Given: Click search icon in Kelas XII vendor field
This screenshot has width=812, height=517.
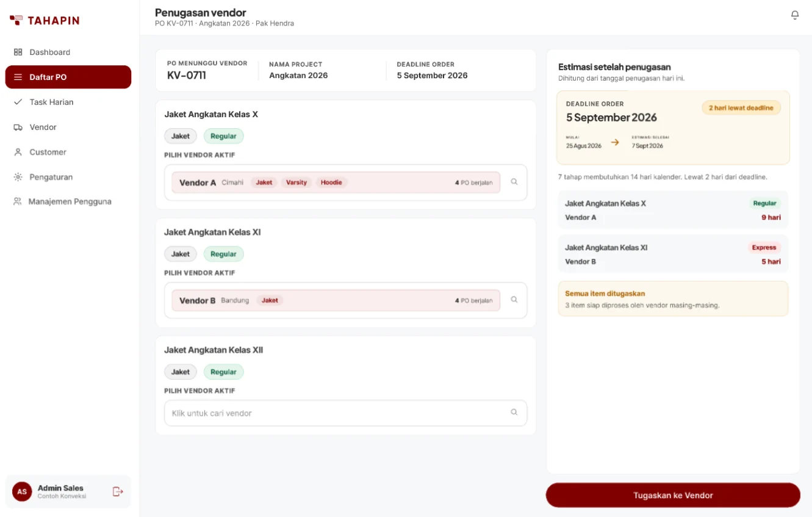Looking at the screenshot, I should pyautogui.click(x=514, y=413).
